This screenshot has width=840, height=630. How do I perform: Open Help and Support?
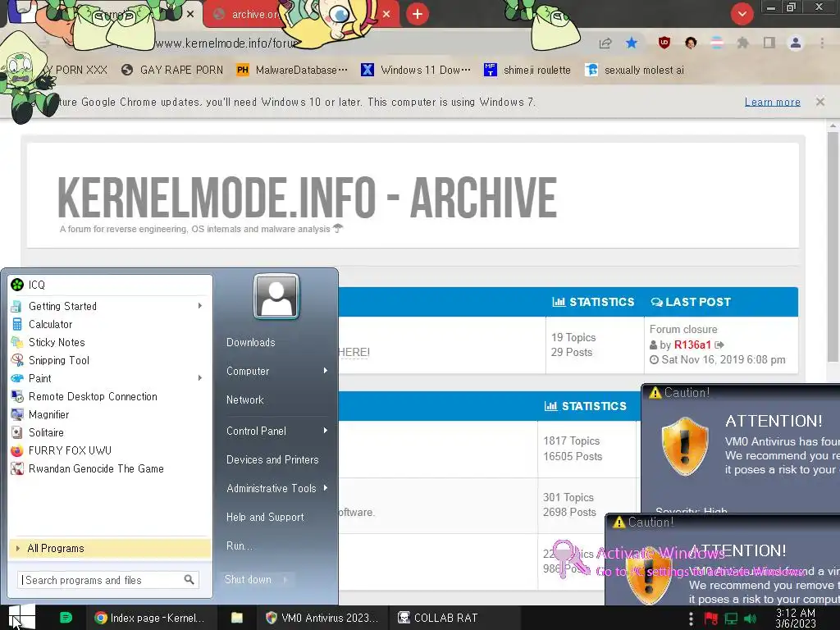[x=265, y=517]
